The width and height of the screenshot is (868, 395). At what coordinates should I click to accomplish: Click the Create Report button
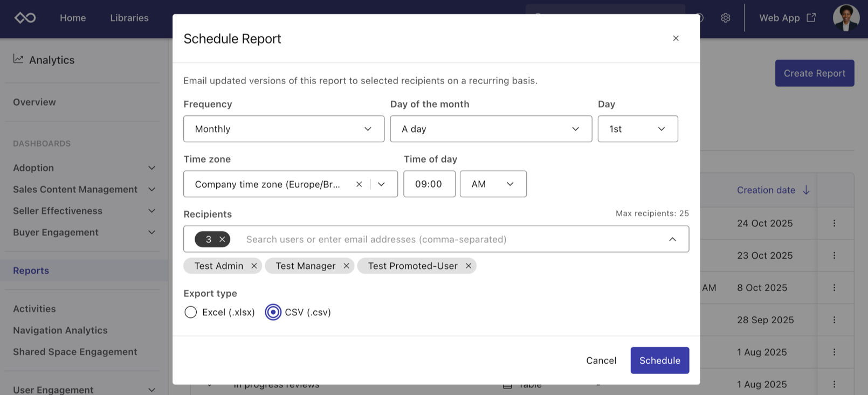click(x=815, y=73)
